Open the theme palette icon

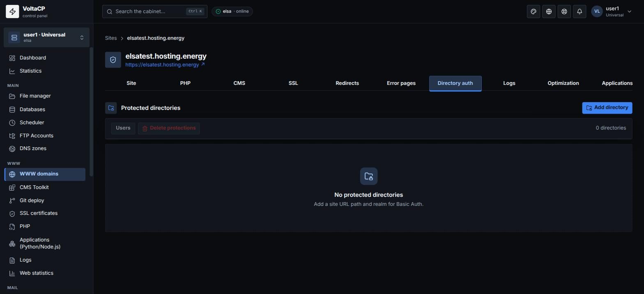click(534, 11)
